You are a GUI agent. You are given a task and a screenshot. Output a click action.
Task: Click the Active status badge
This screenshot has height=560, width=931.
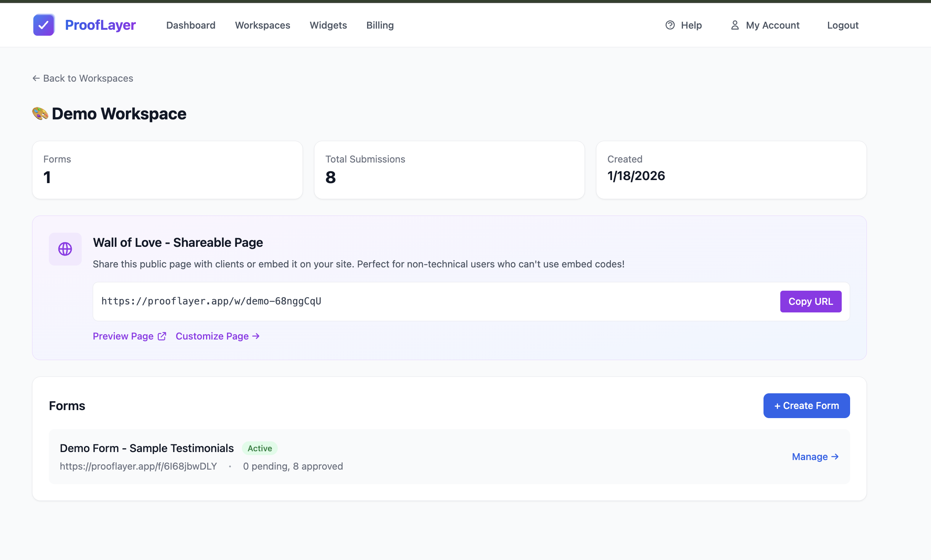(x=260, y=448)
